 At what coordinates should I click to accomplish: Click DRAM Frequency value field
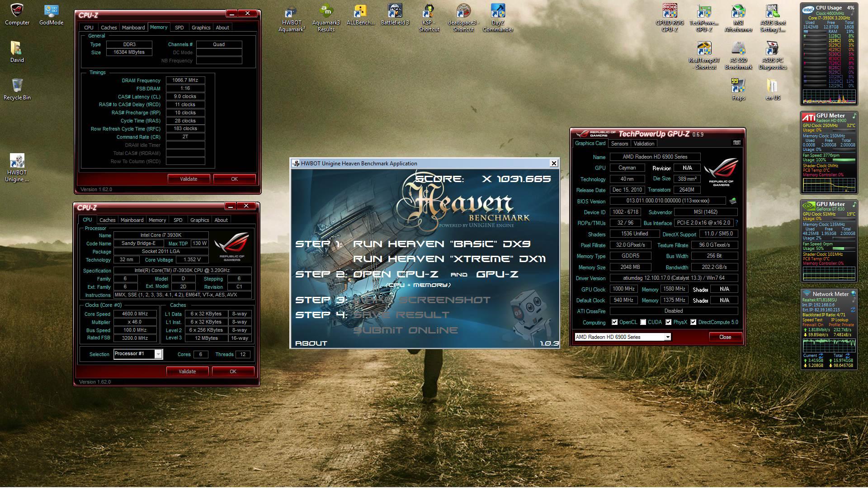[x=185, y=80]
